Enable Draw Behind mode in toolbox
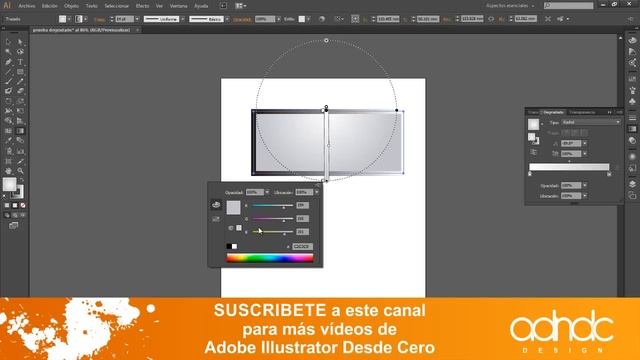 15,215
